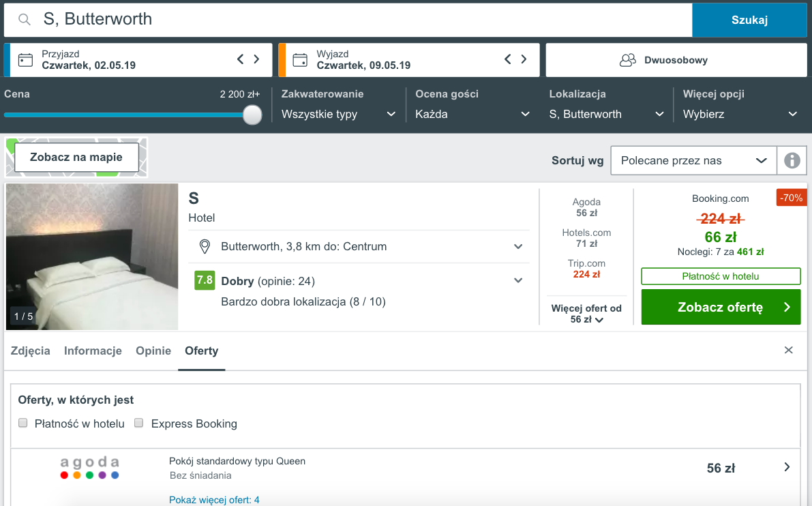Screen dimensions: 812x506
Task: Open Zakwaterowanie type dropdown
Action: click(338, 114)
